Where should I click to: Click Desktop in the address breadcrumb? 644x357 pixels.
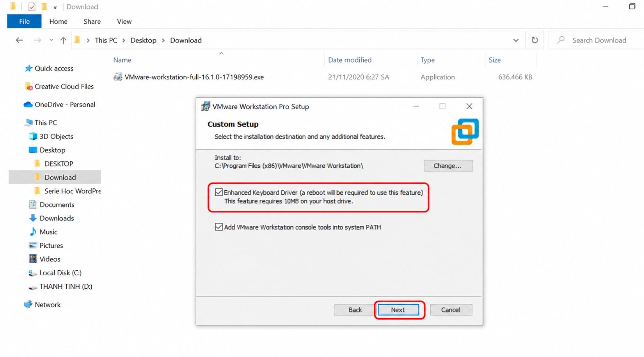coord(143,40)
